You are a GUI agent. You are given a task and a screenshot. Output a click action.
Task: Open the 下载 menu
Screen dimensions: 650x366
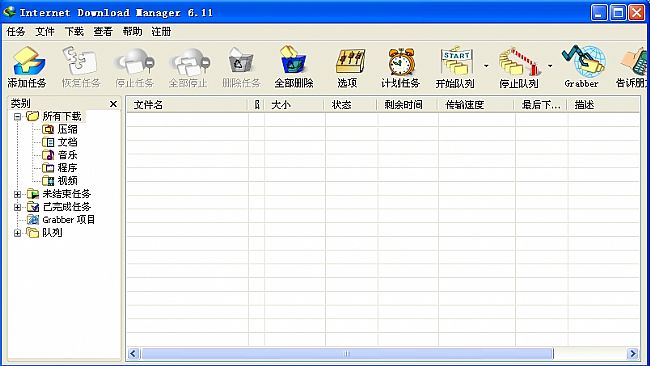click(74, 32)
